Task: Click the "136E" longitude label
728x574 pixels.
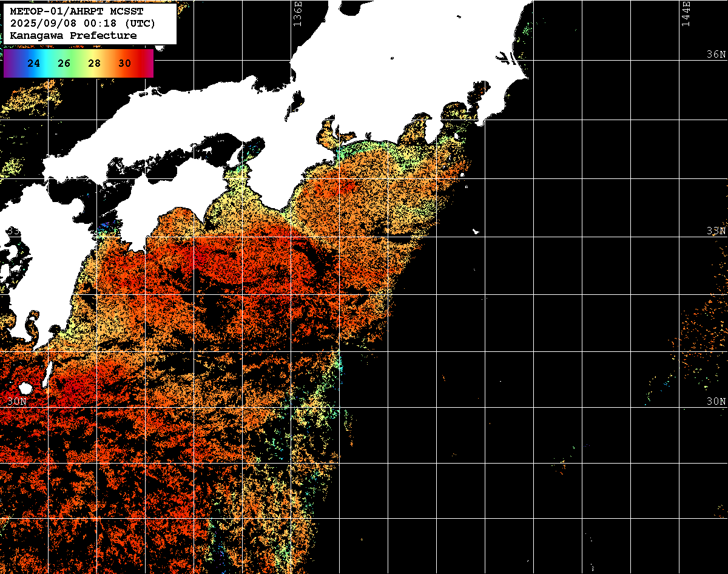Action: [297, 14]
